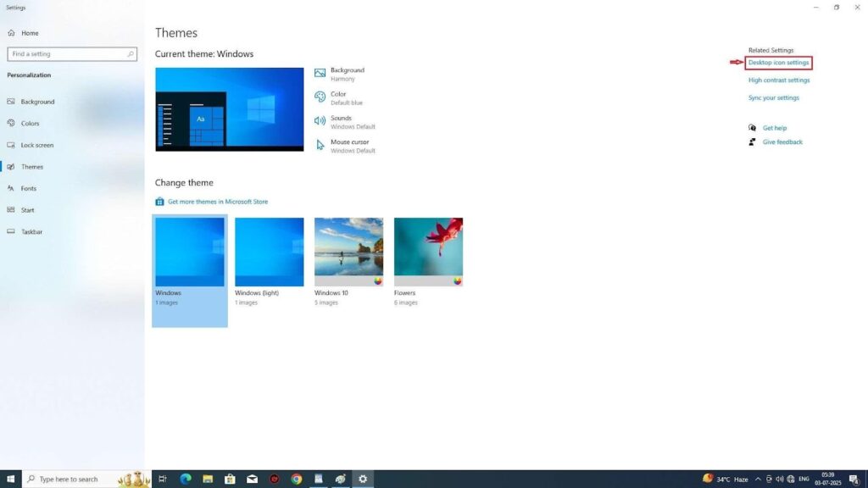Image resolution: width=868 pixels, height=488 pixels.
Task: Click the Find a setting search box
Action: tap(66, 54)
